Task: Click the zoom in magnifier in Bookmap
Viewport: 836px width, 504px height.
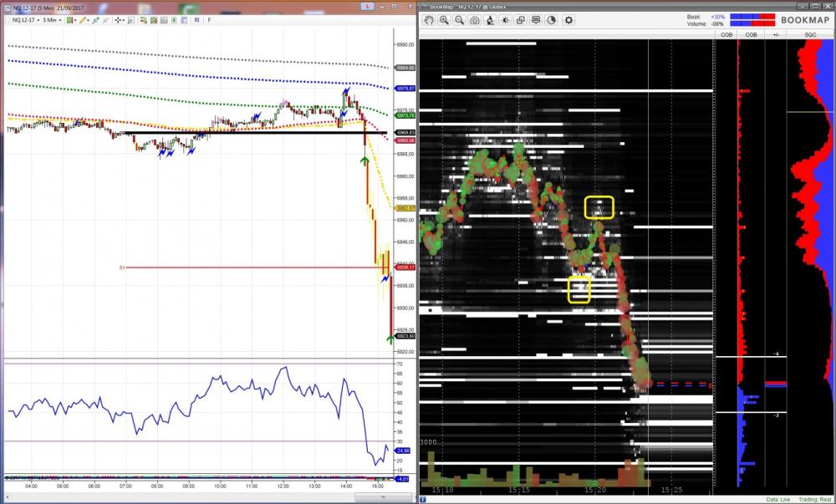Action: tap(444, 20)
